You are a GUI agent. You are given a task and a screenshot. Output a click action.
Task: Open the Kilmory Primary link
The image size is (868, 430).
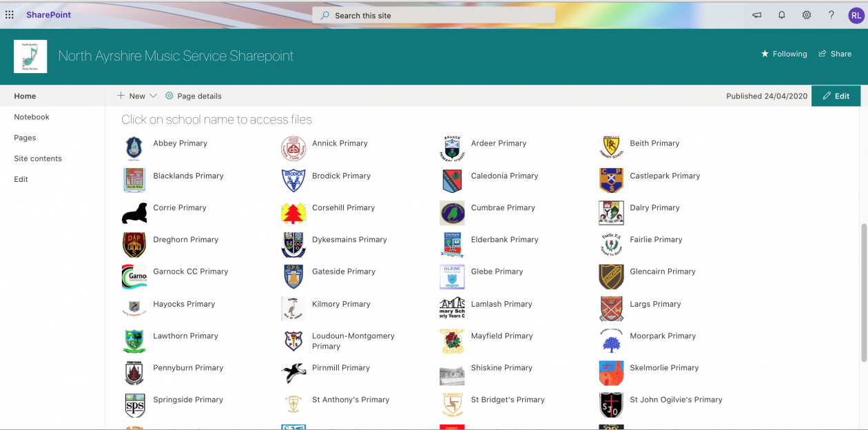coord(341,304)
